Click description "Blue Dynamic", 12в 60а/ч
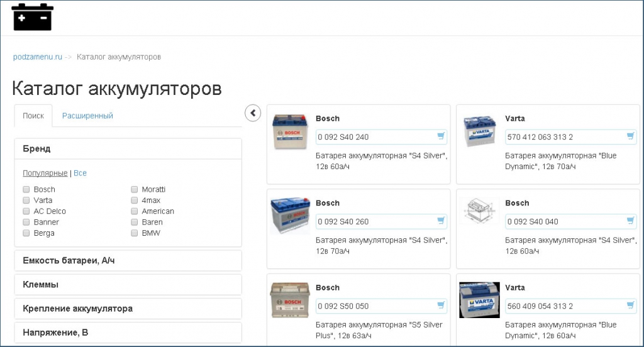Screen dimensions: 644x347 tap(560, 330)
